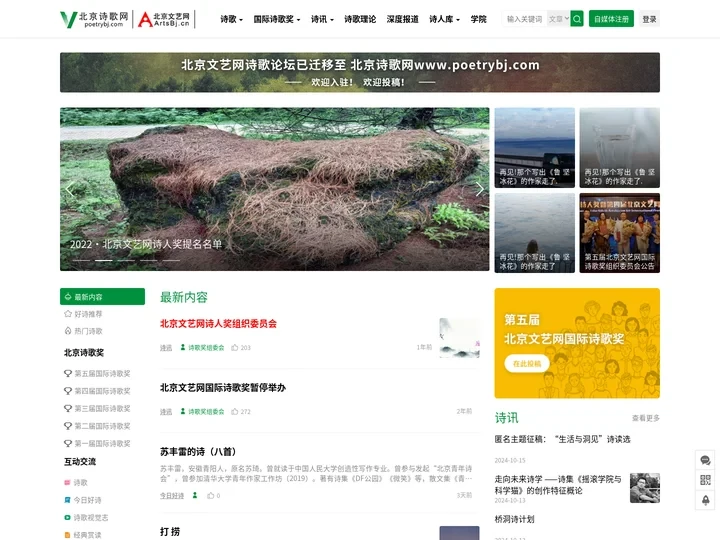Open article 苏丰雷的诗（八首）

(198, 452)
